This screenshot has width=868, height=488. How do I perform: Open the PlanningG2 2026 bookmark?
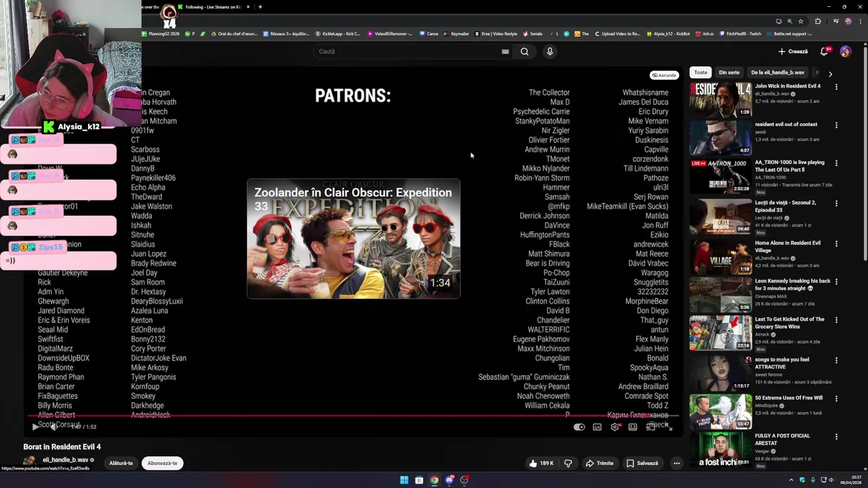161,34
